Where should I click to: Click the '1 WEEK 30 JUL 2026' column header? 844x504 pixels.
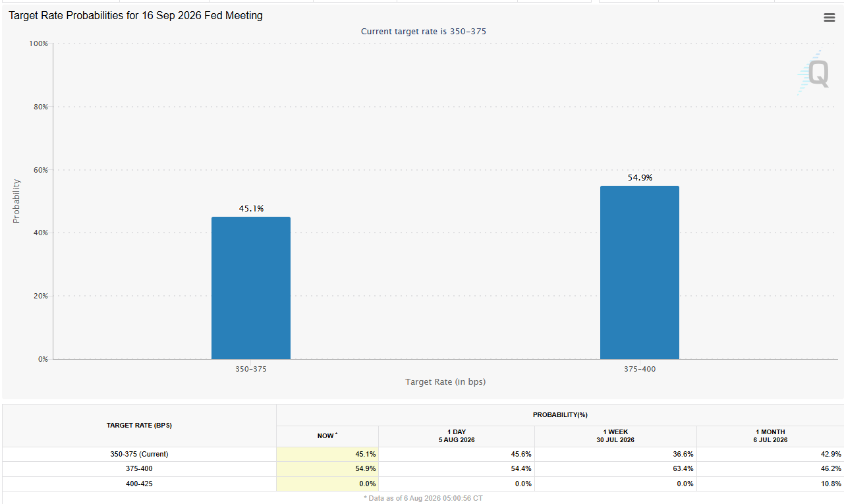615,436
